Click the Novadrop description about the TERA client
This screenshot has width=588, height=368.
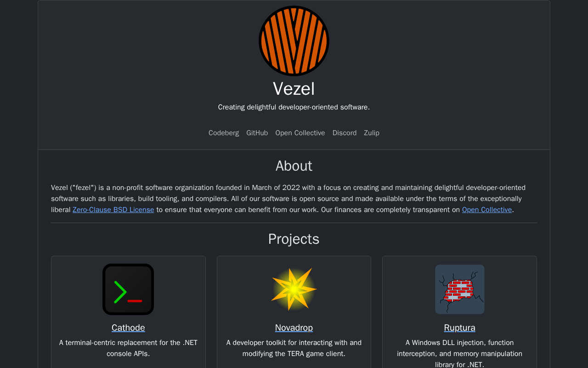(294, 348)
